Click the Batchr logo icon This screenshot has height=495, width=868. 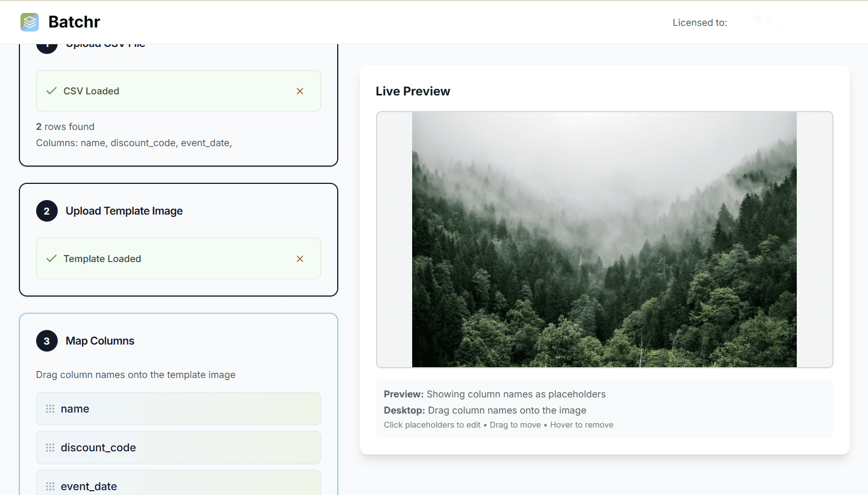click(x=30, y=22)
